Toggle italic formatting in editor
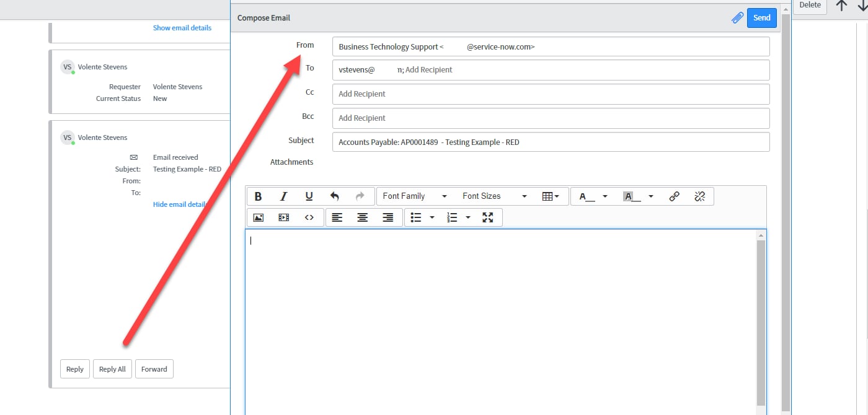 (284, 196)
